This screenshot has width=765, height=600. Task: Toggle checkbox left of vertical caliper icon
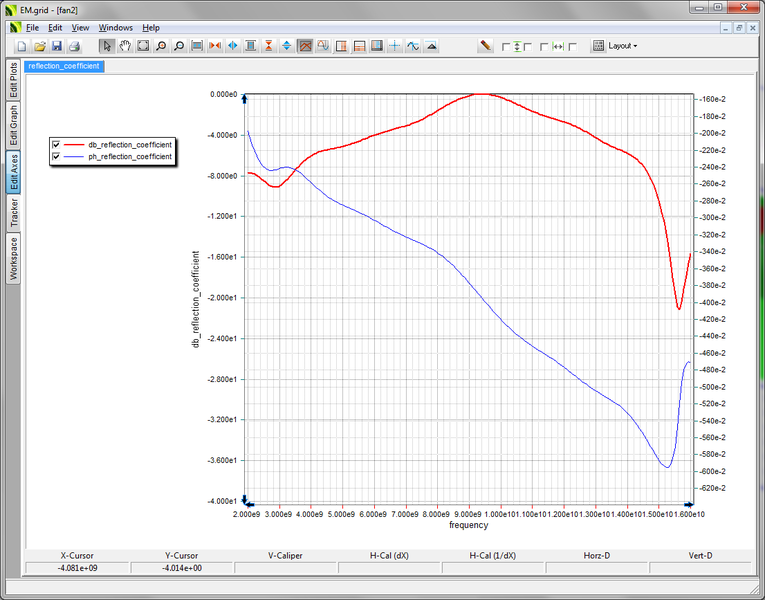(x=506, y=47)
